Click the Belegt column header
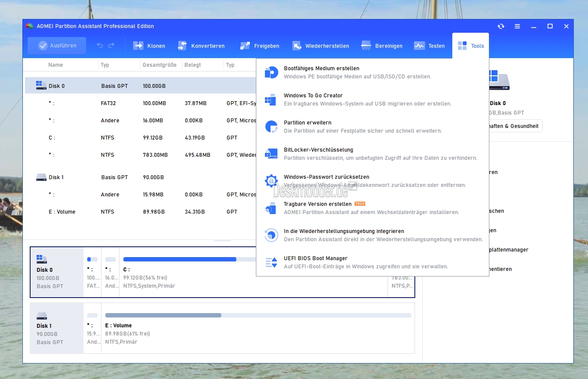Viewport: 588px width, 379px height. 193,65
